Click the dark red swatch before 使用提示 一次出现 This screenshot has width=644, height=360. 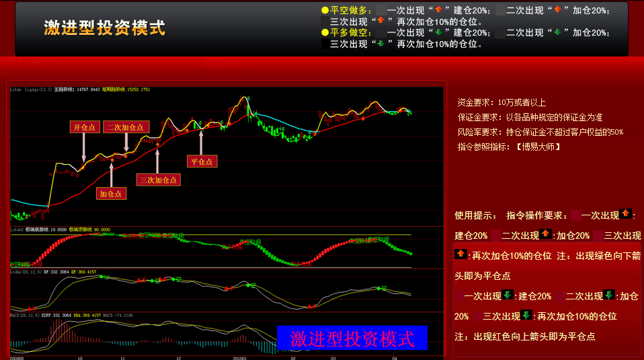[576, 215]
